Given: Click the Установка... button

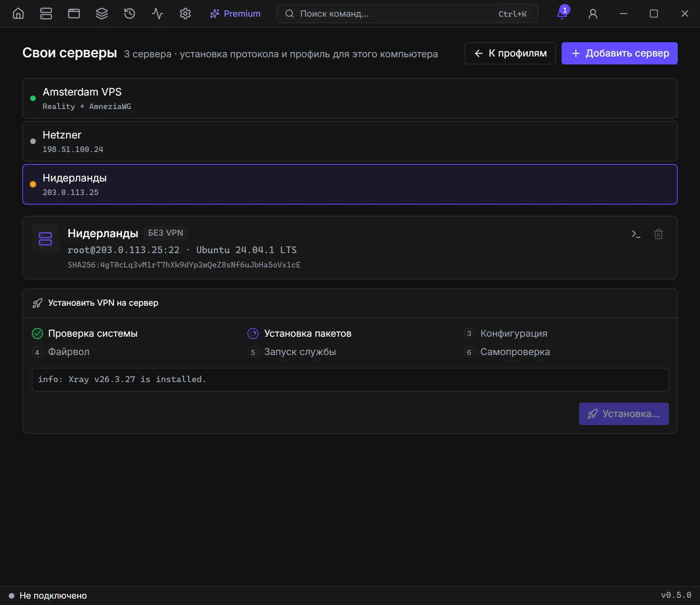Looking at the screenshot, I should pos(624,414).
